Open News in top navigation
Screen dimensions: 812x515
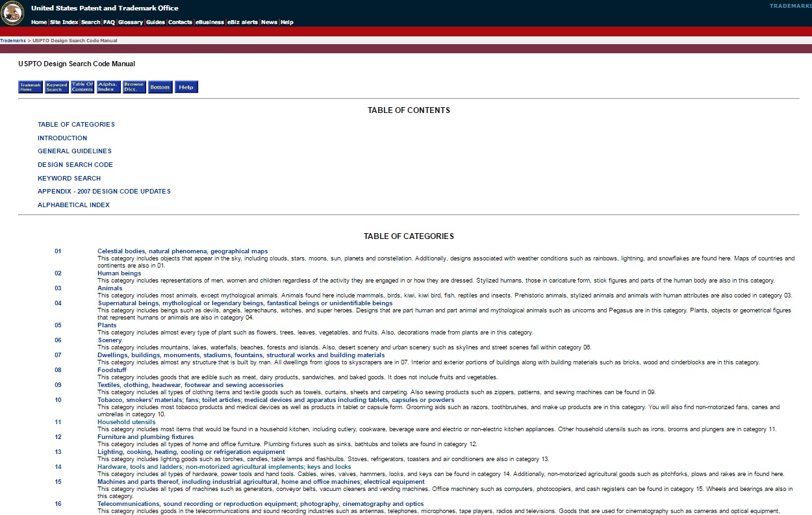pyautogui.click(x=270, y=22)
